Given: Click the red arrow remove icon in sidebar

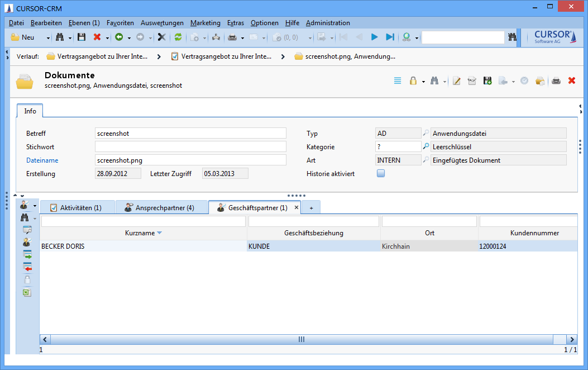Looking at the screenshot, I should point(27,267).
